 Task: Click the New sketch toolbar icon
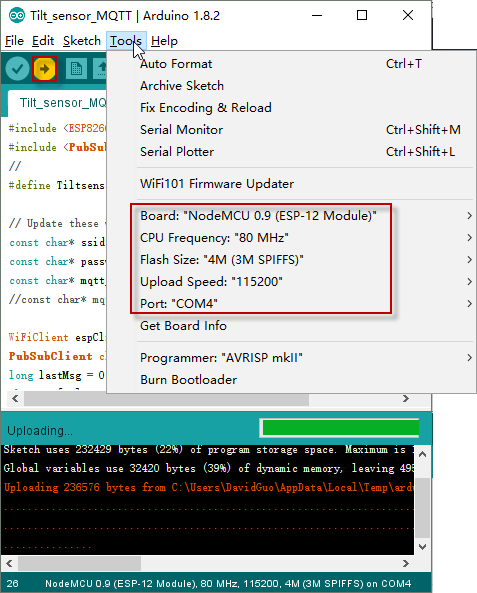click(76, 68)
